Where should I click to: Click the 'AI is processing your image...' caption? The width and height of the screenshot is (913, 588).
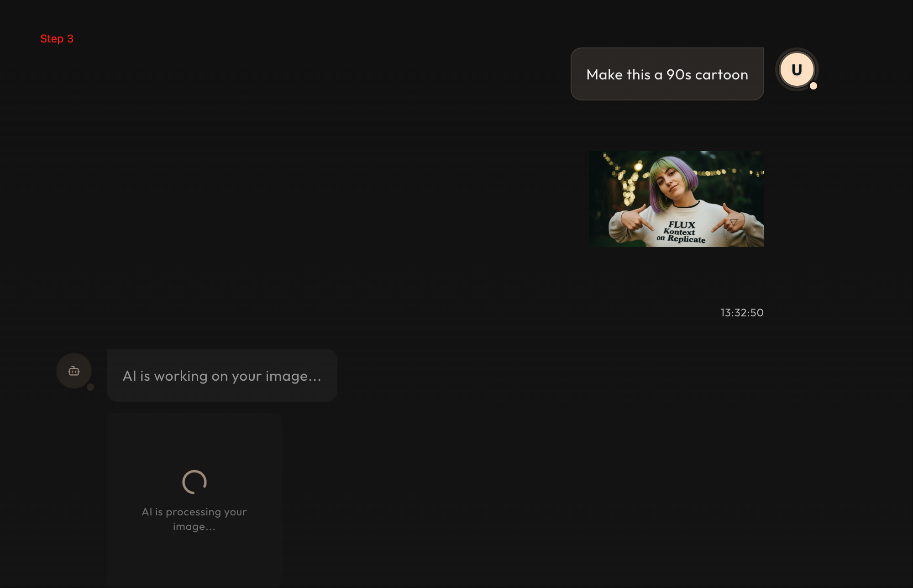point(194,519)
